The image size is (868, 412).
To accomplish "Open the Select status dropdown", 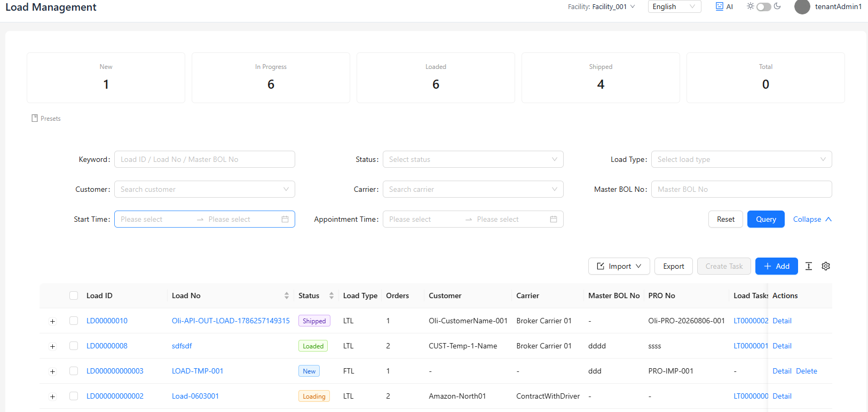I will pyautogui.click(x=473, y=159).
